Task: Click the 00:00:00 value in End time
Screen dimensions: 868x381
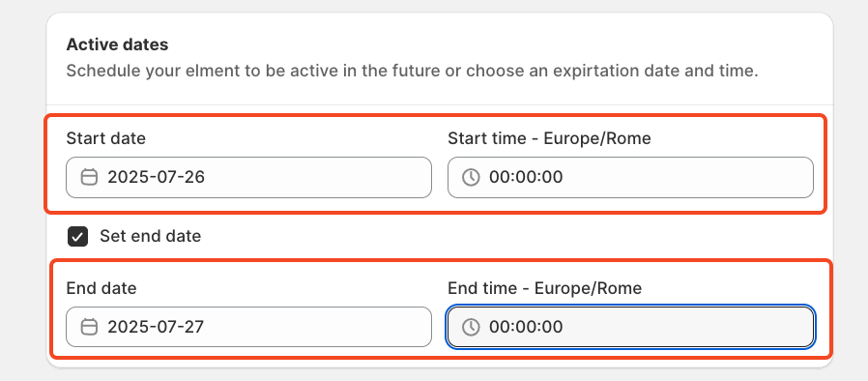Action: click(x=526, y=327)
